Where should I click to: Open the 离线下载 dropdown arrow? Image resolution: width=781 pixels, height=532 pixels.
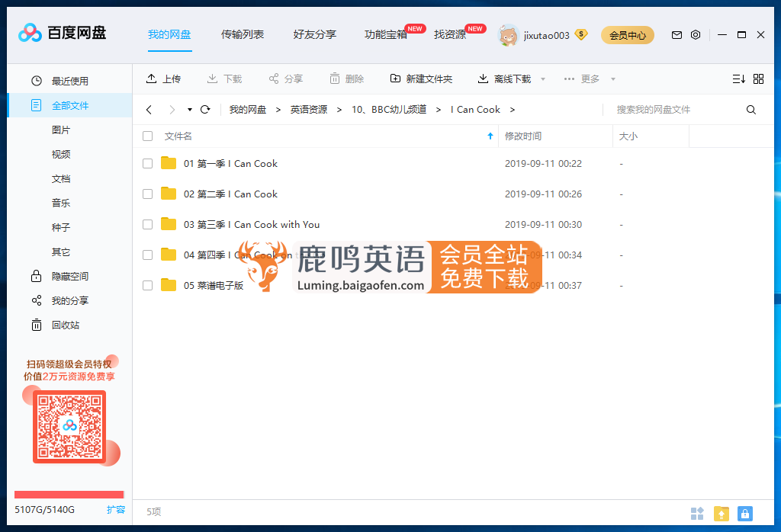pos(542,78)
